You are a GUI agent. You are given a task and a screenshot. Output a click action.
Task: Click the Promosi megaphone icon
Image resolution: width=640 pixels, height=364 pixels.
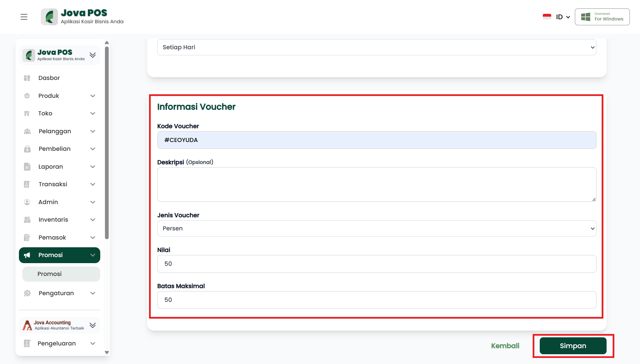[27, 255]
